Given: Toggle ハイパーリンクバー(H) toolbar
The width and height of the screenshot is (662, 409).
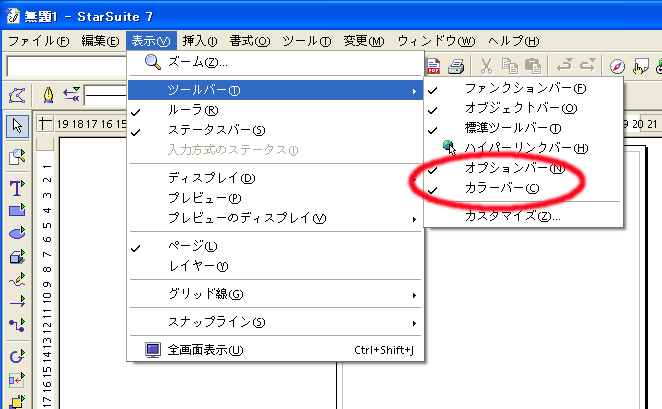Looking at the screenshot, I should [524, 148].
